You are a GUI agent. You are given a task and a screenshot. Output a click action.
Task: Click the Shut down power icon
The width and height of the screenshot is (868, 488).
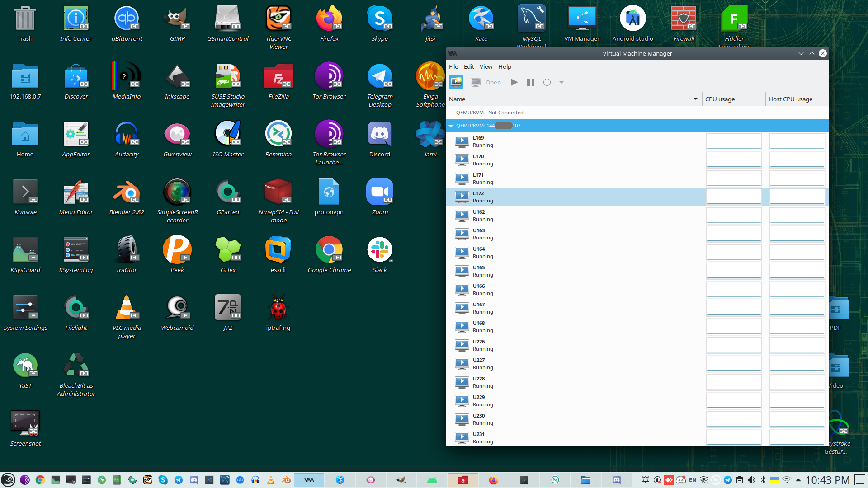[x=547, y=82]
